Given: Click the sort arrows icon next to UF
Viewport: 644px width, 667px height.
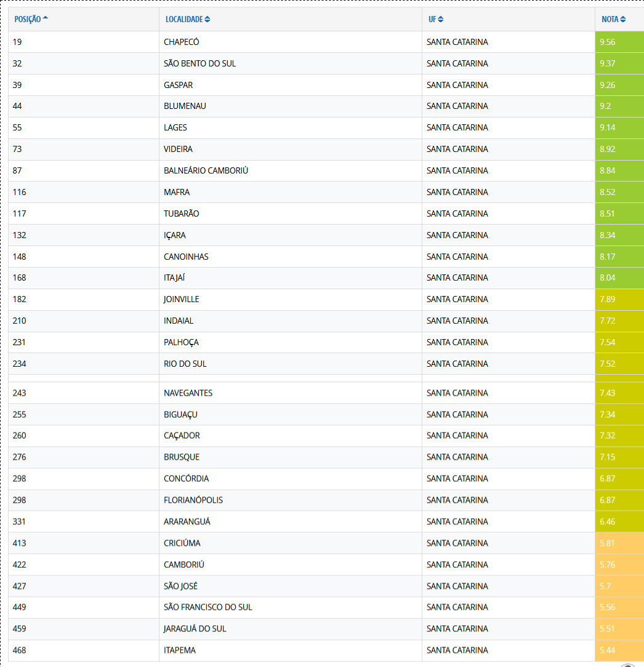Looking at the screenshot, I should pos(441,20).
